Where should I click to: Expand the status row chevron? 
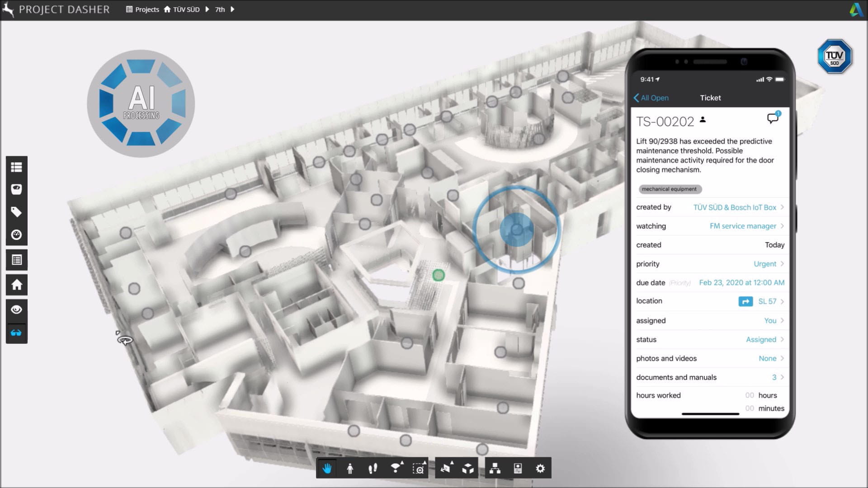pyautogui.click(x=782, y=339)
